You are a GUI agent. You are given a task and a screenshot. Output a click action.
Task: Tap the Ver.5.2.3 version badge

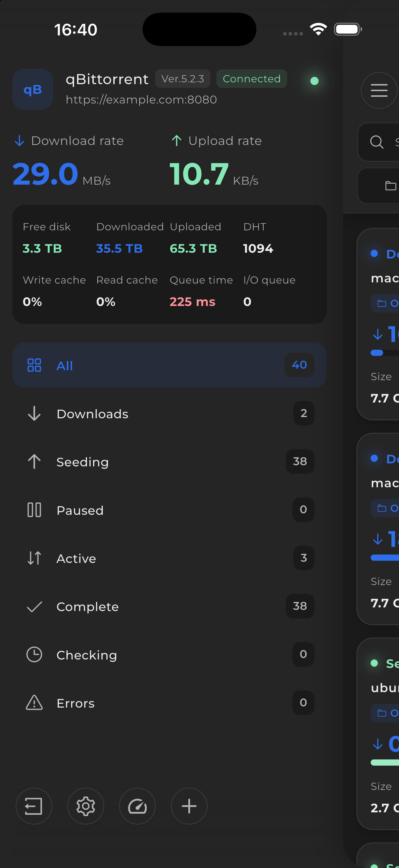point(183,79)
